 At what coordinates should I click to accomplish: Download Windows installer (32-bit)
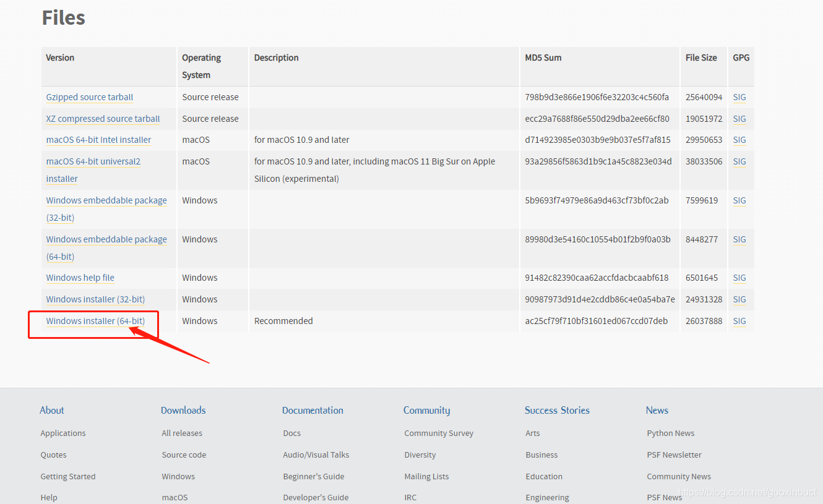click(95, 299)
